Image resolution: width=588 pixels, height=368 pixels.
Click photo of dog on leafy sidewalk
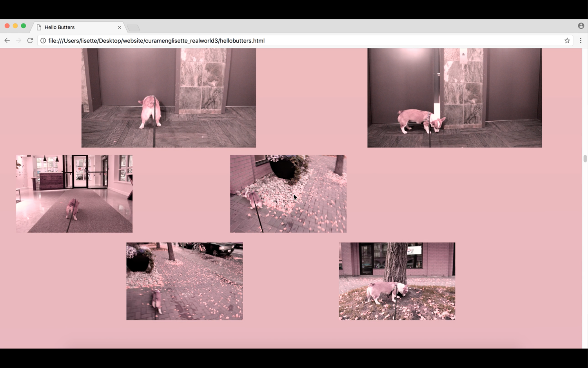click(185, 281)
